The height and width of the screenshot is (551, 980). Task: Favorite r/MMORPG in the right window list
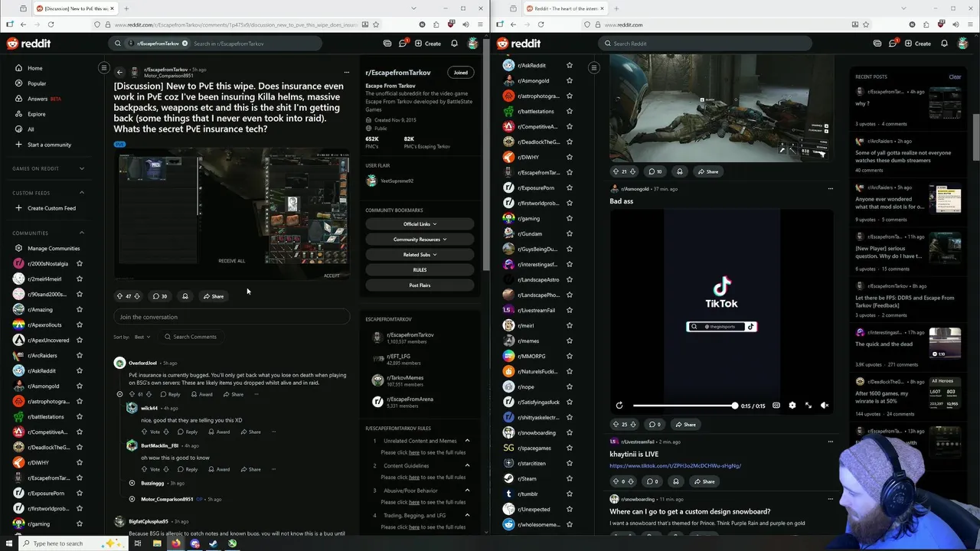(569, 357)
